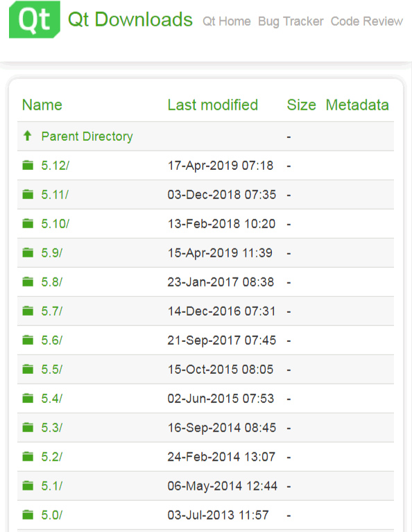The height and width of the screenshot is (532, 412).
Task: Select the folder icon for 5.3/
Action: click(x=28, y=427)
